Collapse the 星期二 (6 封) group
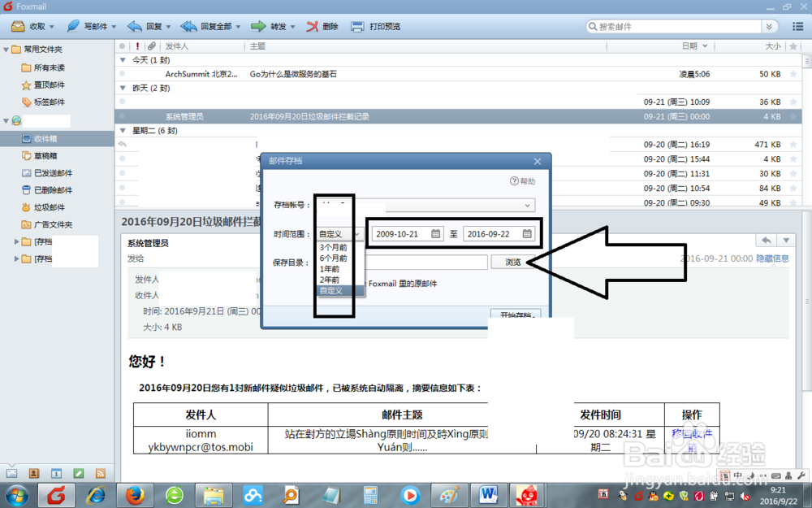Image resolution: width=812 pixels, height=508 pixels. click(x=123, y=131)
